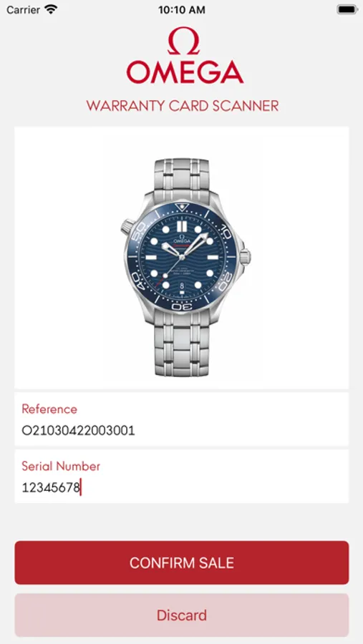Tap the battery icon in status bar
The height and width of the screenshot is (644, 363).
[x=347, y=9]
